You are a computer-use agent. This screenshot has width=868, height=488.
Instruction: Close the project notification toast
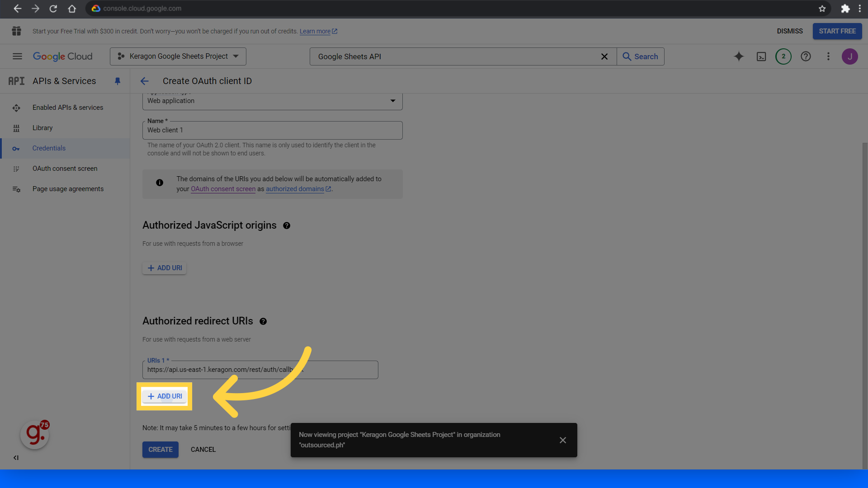point(563,440)
